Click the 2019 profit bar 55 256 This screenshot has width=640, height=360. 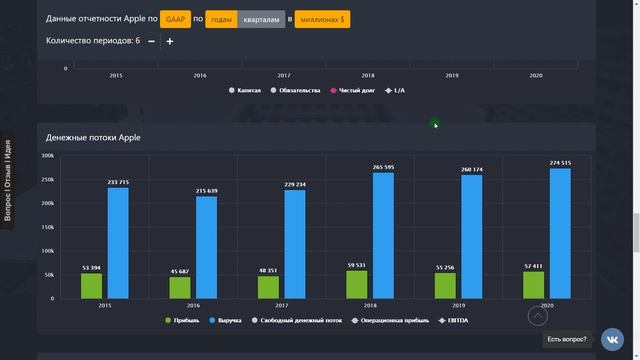(x=445, y=286)
